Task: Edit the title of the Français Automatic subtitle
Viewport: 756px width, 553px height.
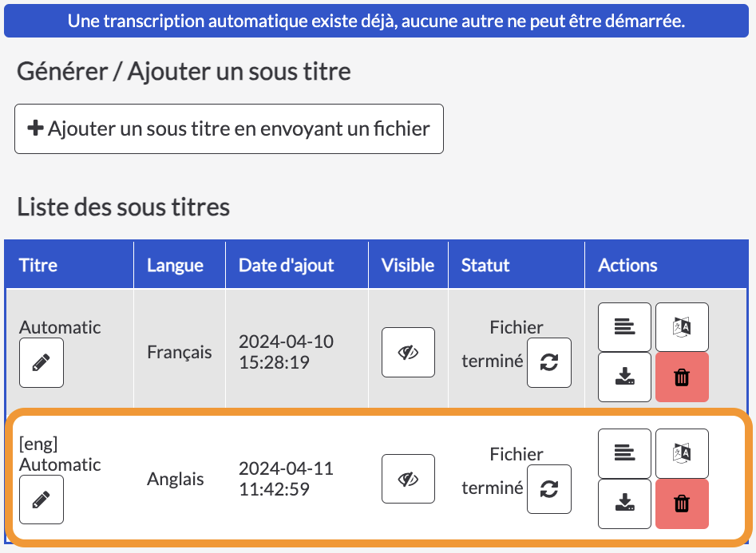Action: [42, 362]
